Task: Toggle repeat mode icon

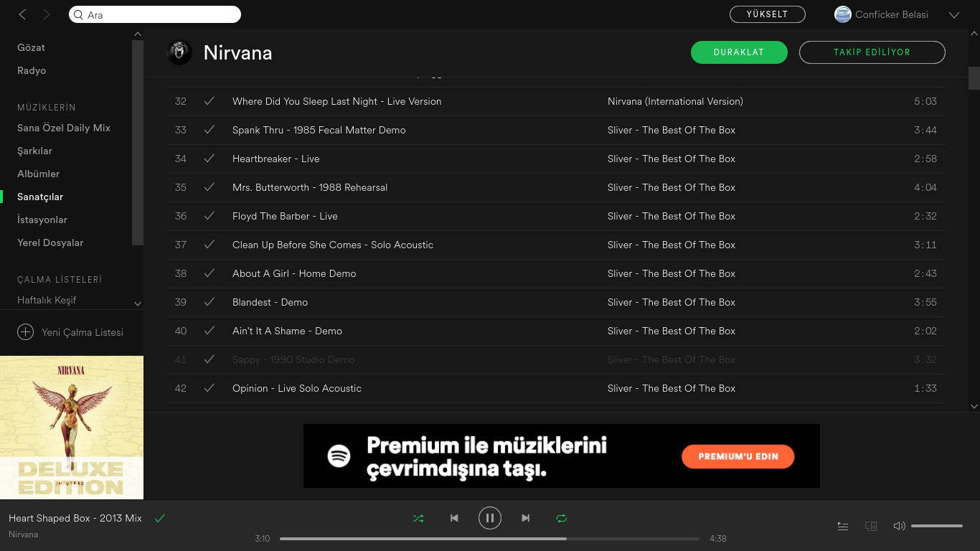Action: (562, 518)
